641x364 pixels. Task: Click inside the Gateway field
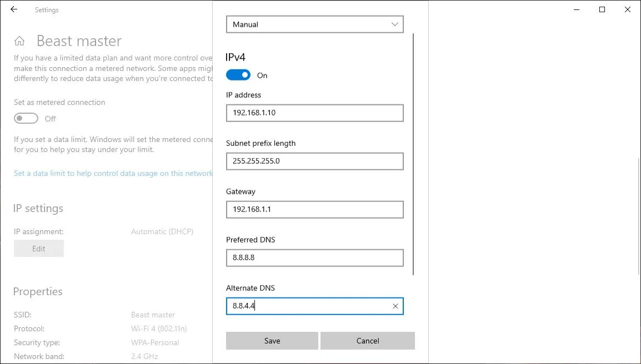tap(314, 209)
